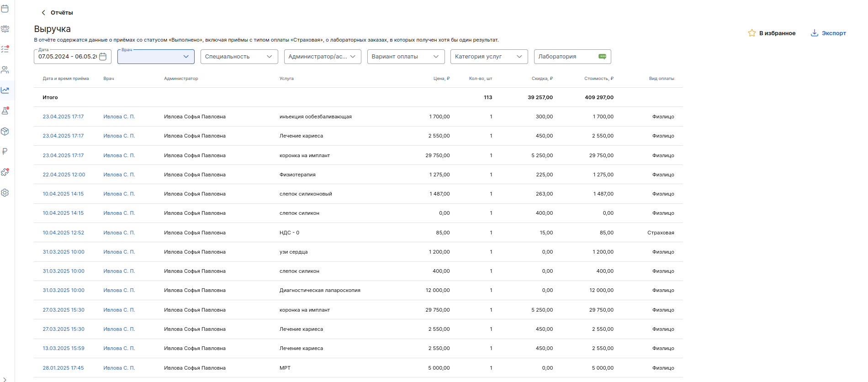Open appointment 10.04.2025 12:52
Image resolution: width=868 pixels, height=382 pixels.
click(x=64, y=233)
